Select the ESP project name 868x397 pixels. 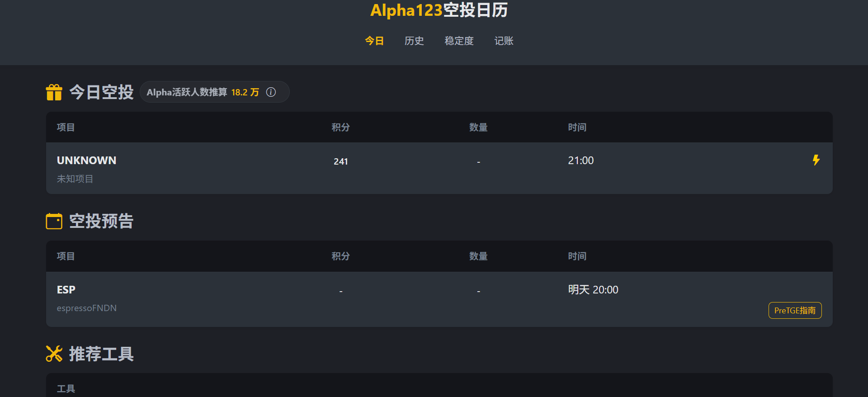coord(66,290)
